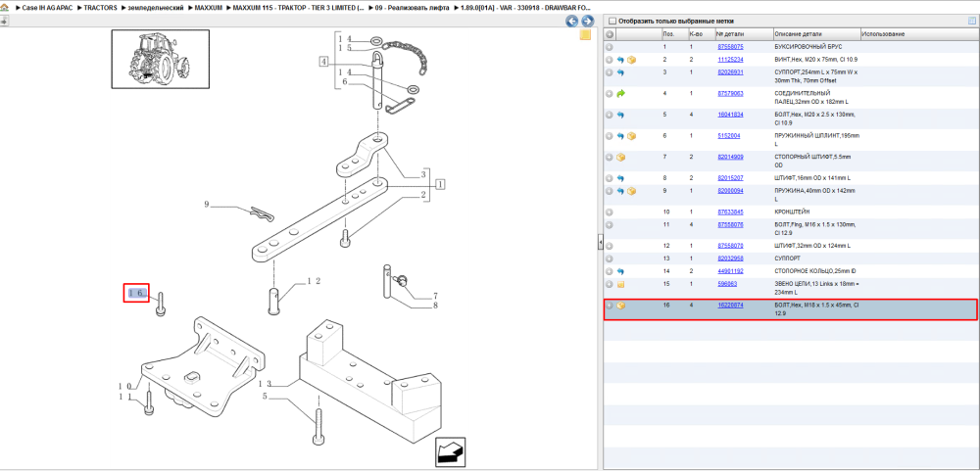Open TRACTORS breadcrumb level
Viewport: 980px width, 471px height.
(101, 7)
